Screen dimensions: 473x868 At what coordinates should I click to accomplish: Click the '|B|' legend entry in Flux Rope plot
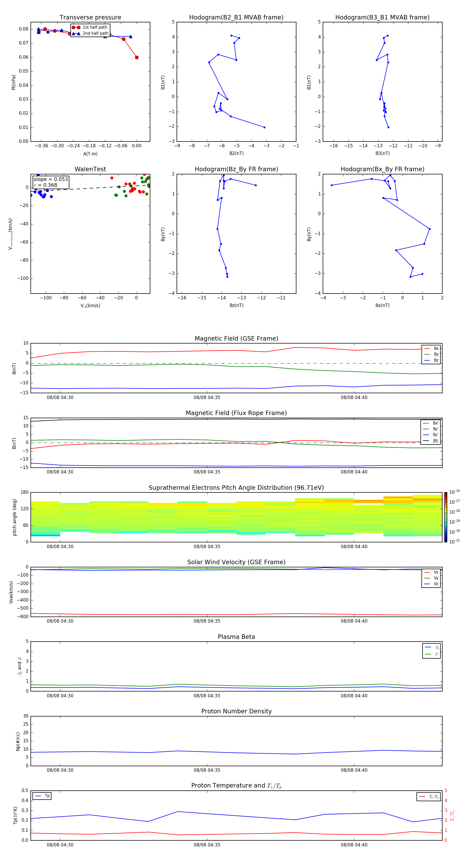pos(431,441)
